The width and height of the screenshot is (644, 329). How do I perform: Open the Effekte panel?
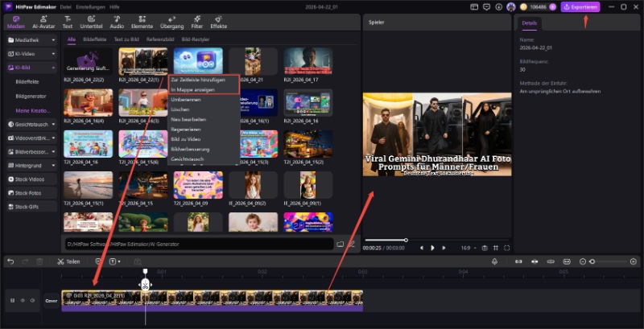pos(219,22)
